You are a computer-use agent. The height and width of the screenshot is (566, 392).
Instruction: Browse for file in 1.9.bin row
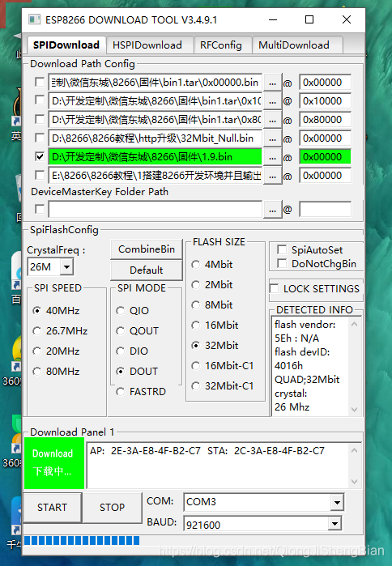pyautogui.click(x=272, y=157)
